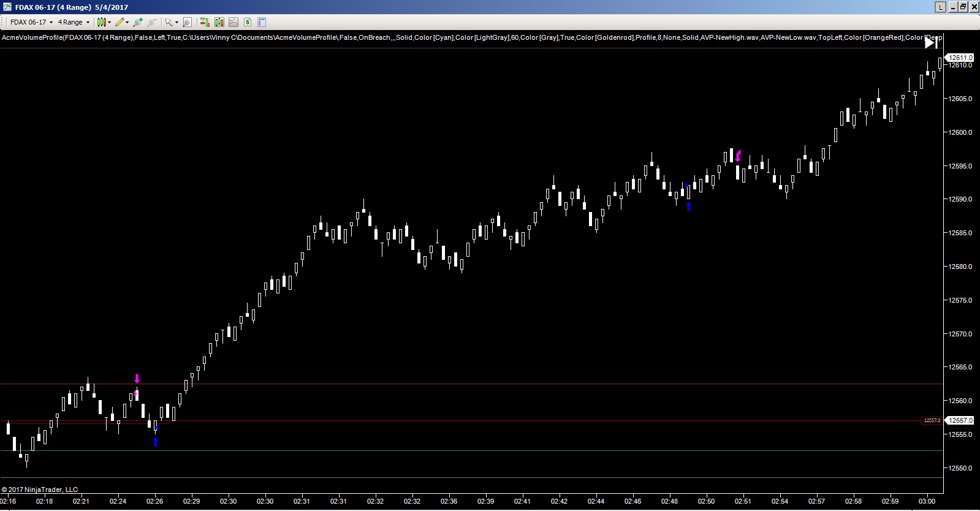Viewport: 980px width, 511px height.
Task: Click the blue up arrow near 02:48
Action: tap(688, 206)
